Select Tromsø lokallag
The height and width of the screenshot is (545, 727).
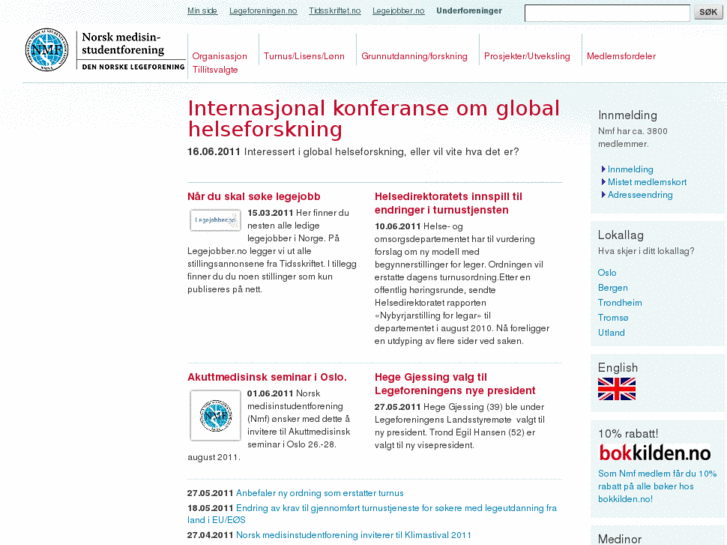coord(613,318)
